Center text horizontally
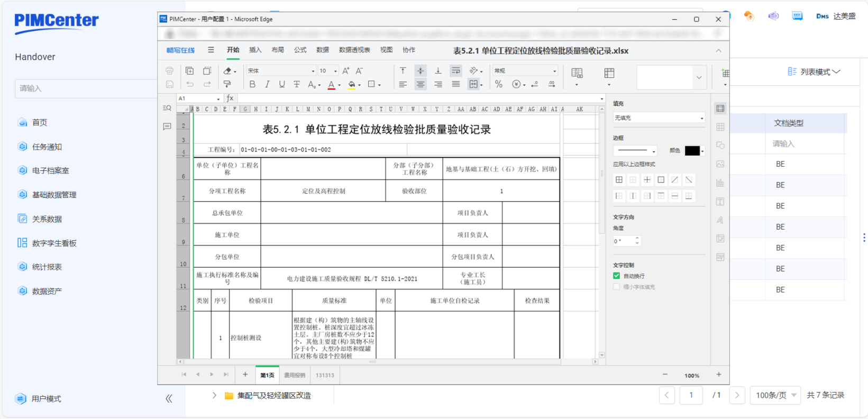 [421, 84]
